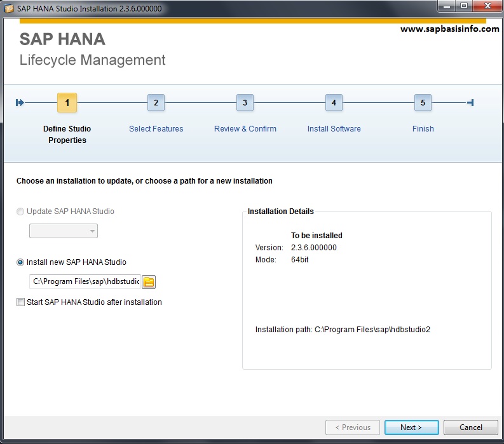Click the SAP HANA installer icon in title bar
504x444 pixels.
(x=9, y=8)
